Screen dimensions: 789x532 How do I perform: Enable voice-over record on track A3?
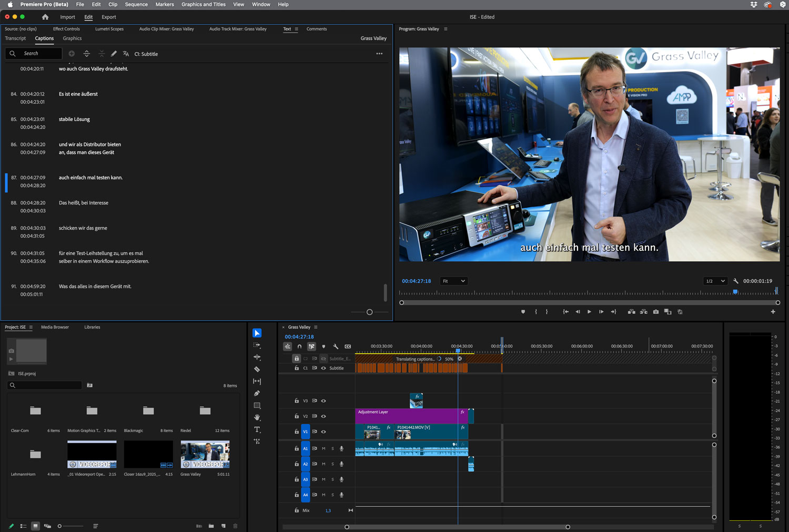pyautogui.click(x=341, y=479)
